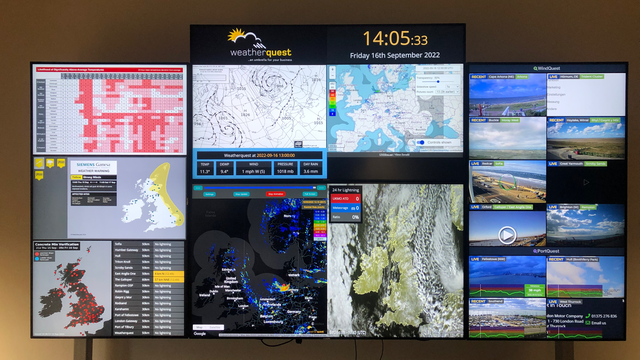Open the Hull webcam tile
The width and height of the screenshot is (640, 360).
(586, 276)
